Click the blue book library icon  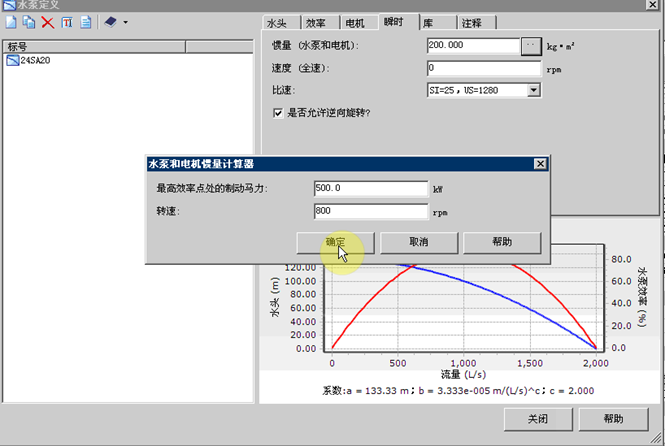(111, 22)
